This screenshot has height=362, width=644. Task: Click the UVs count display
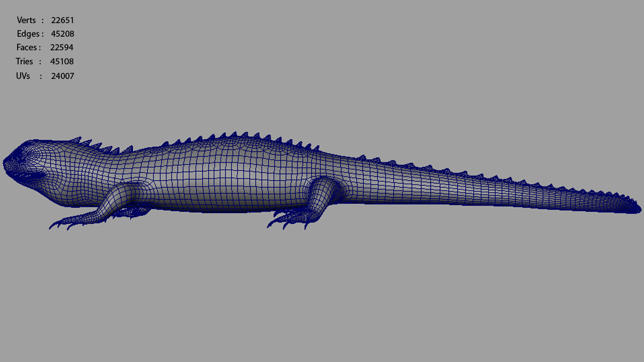tap(23, 76)
